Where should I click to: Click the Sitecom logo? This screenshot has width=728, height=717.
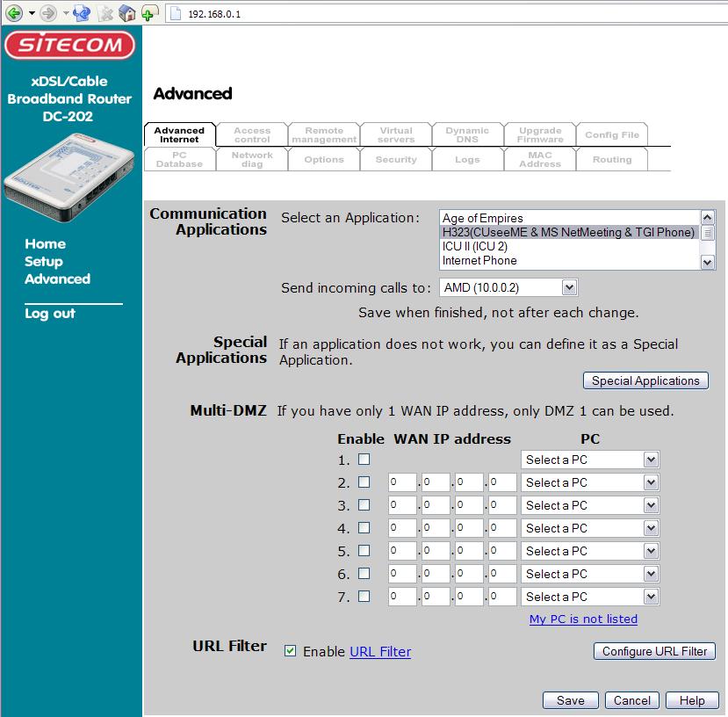(x=69, y=45)
